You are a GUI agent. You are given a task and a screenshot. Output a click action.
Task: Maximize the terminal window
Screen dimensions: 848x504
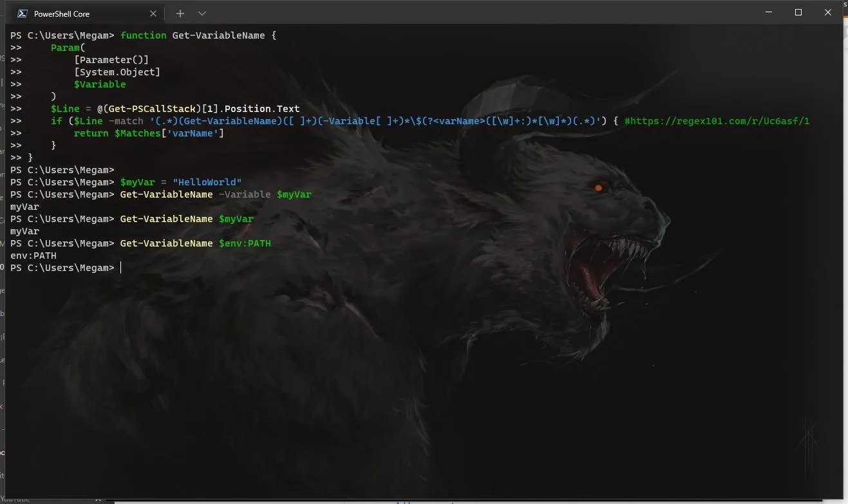click(x=798, y=12)
